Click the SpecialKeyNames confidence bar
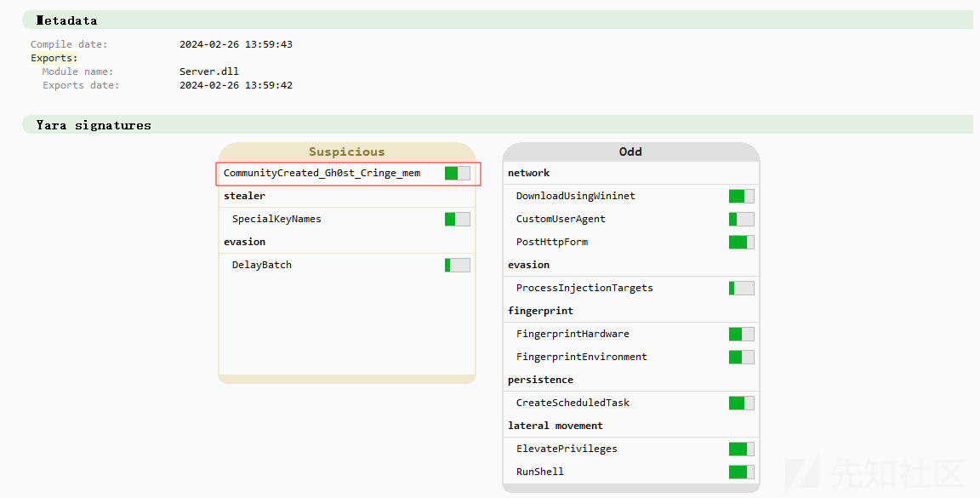Viewport: 980px width, 498px height. pyautogui.click(x=458, y=219)
